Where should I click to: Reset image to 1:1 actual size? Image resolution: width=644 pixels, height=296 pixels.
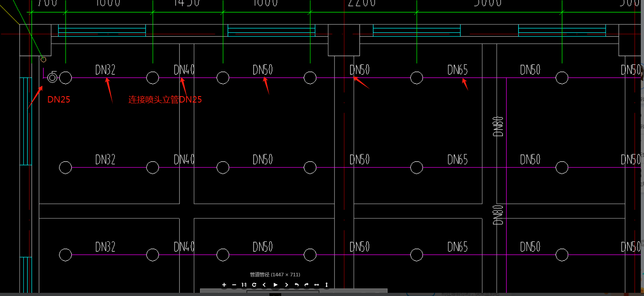tap(244, 285)
